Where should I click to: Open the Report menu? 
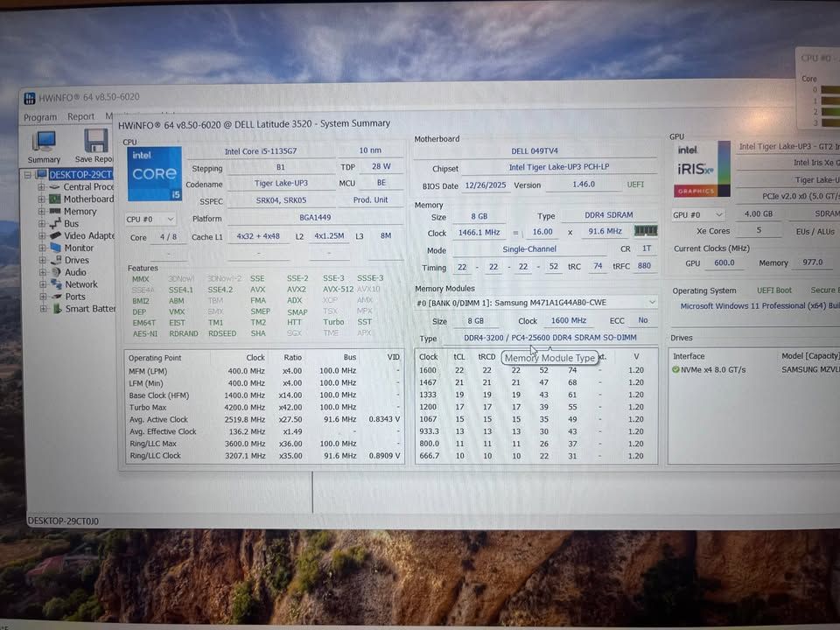(80, 116)
